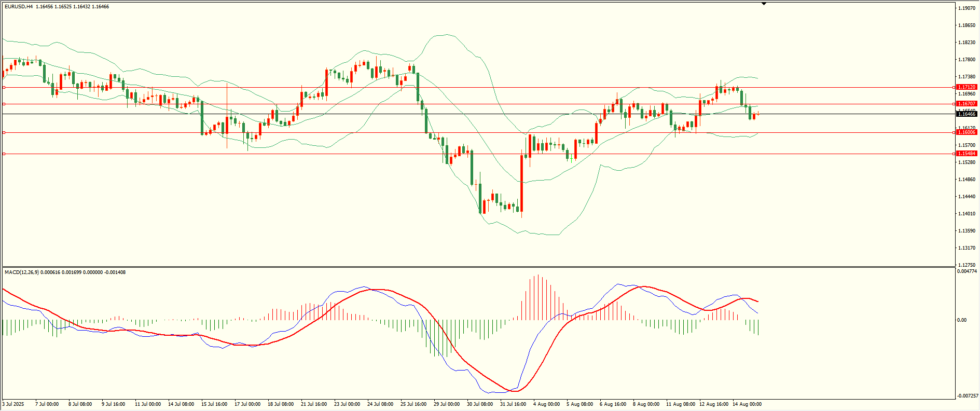Image resolution: width=980 pixels, height=411 pixels.
Task: Click the 14 Jul 08:00 time label
Action: 181,404
